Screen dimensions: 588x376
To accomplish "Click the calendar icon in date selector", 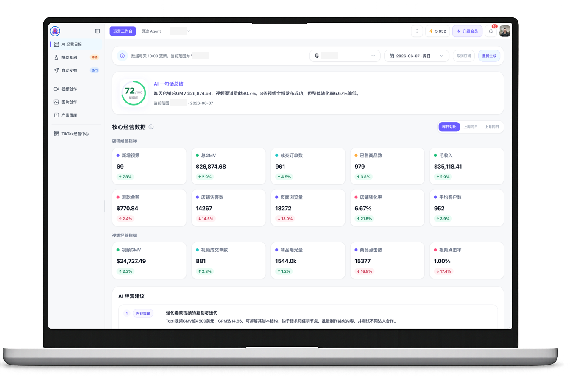I will (x=392, y=56).
